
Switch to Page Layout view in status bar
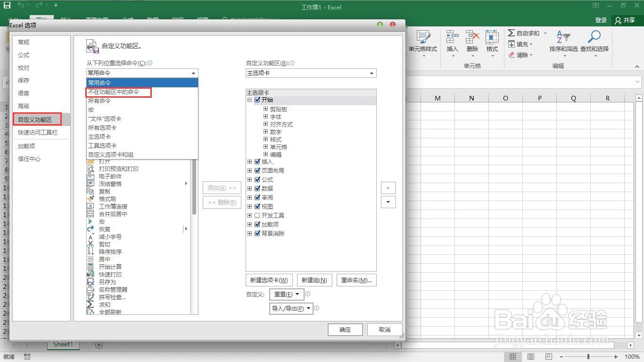coord(531,357)
